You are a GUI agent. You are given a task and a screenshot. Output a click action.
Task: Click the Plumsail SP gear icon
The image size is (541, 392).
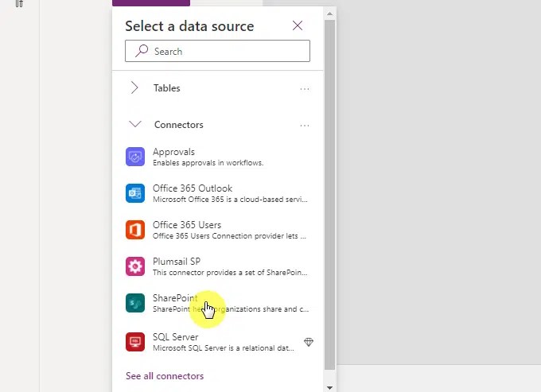click(135, 266)
